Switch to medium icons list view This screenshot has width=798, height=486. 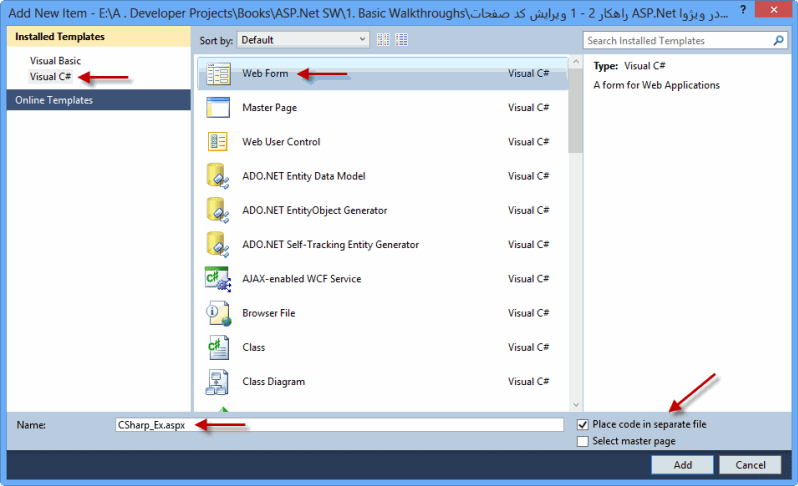[402, 40]
